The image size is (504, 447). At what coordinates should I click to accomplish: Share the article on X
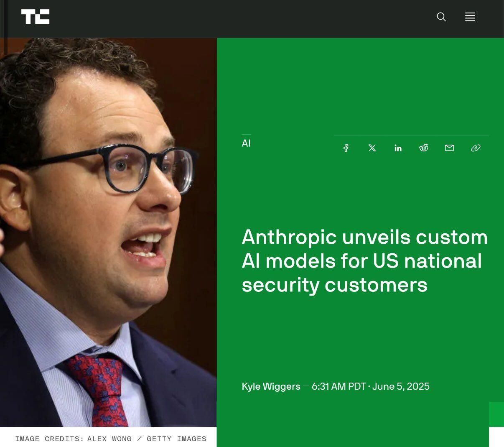(x=372, y=148)
